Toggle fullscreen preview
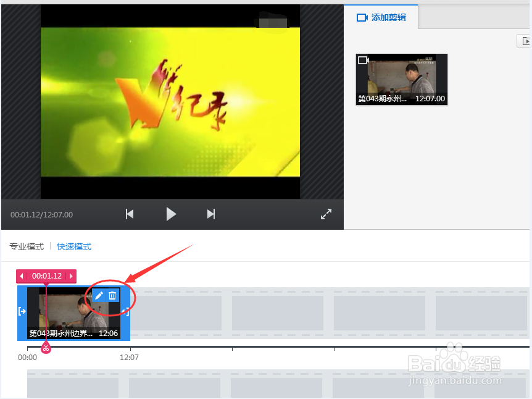The width and height of the screenshot is (532, 399). point(326,214)
